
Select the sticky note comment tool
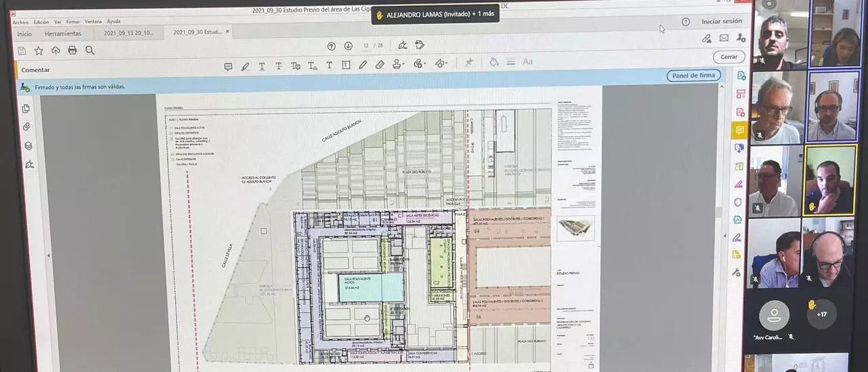coord(228,66)
